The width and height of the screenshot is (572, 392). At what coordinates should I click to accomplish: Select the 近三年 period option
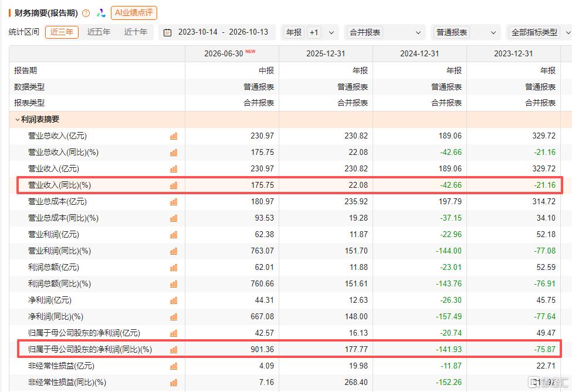tap(62, 32)
